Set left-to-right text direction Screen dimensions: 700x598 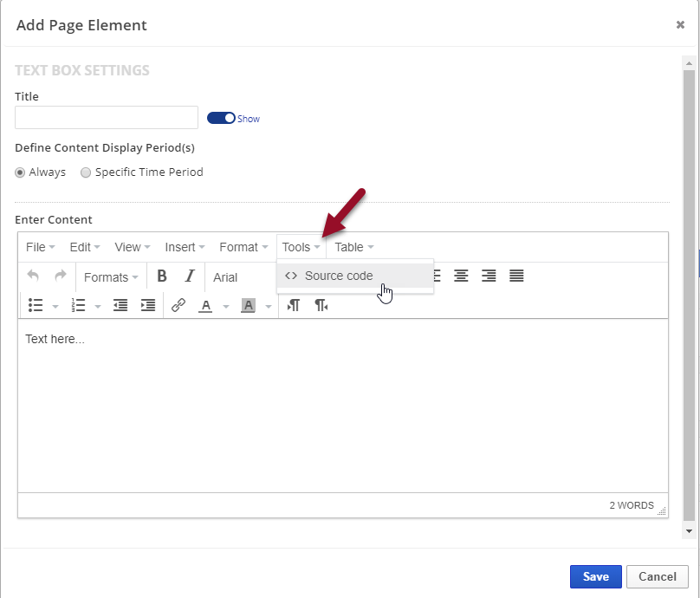pos(294,305)
